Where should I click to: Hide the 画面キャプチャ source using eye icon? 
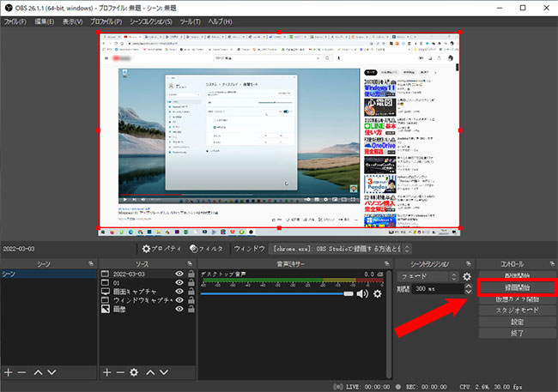(x=179, y=292)
